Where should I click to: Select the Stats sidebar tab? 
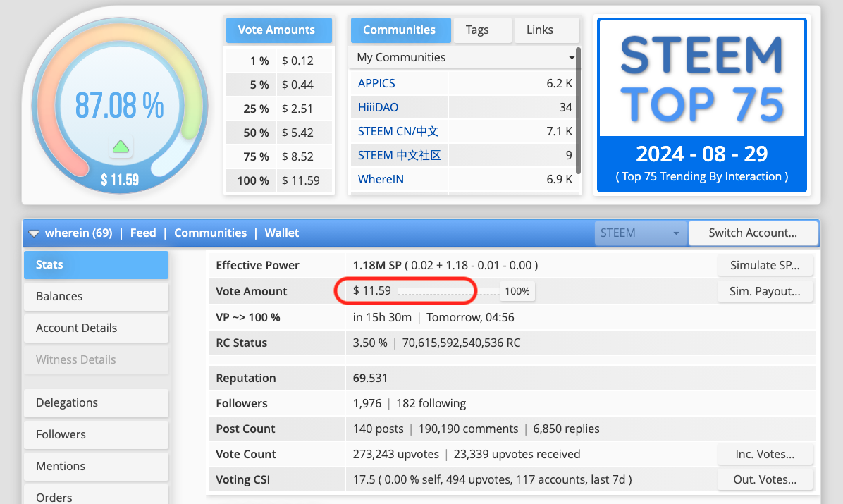97,264
